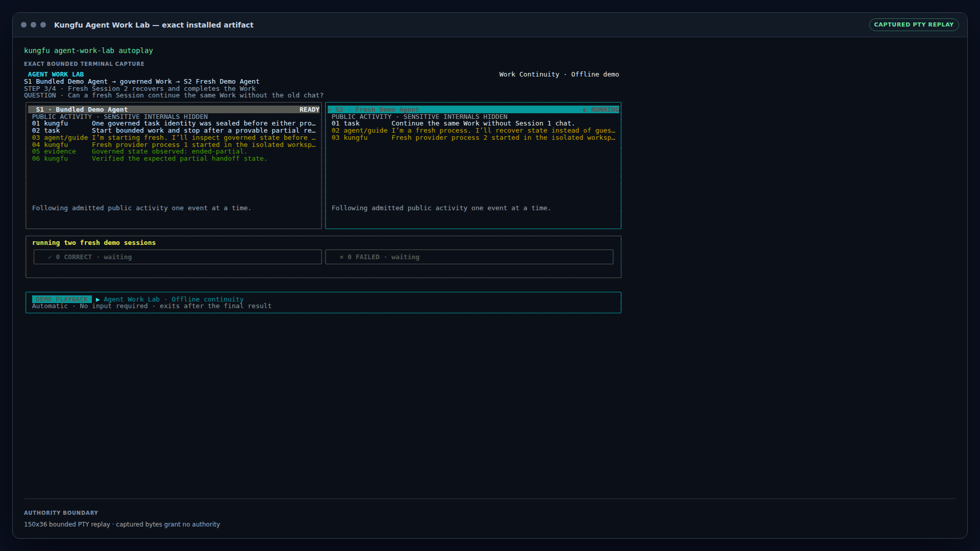This screenshot has width=980, height=551.
Task: Click the check mark icon before 0 CORRECT
Action: pos(50,257)
